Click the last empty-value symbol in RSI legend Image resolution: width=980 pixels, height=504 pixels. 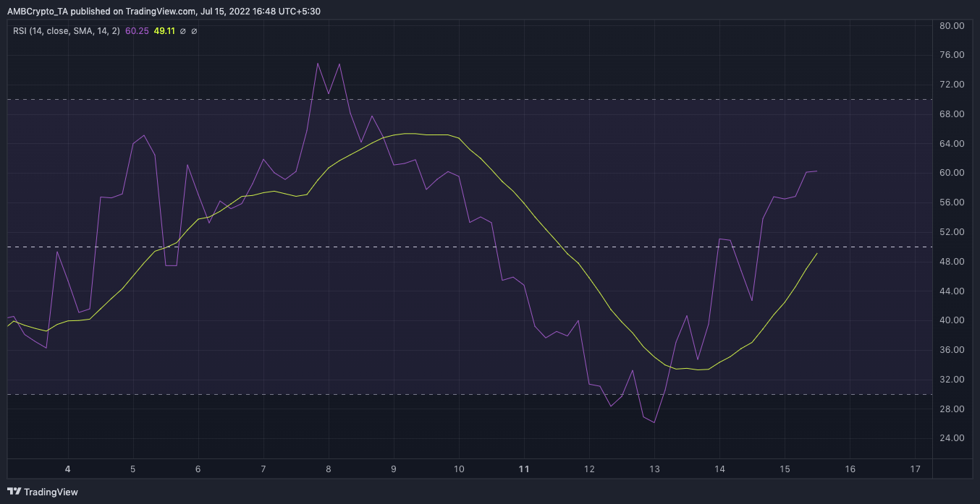tap(194, 31)
